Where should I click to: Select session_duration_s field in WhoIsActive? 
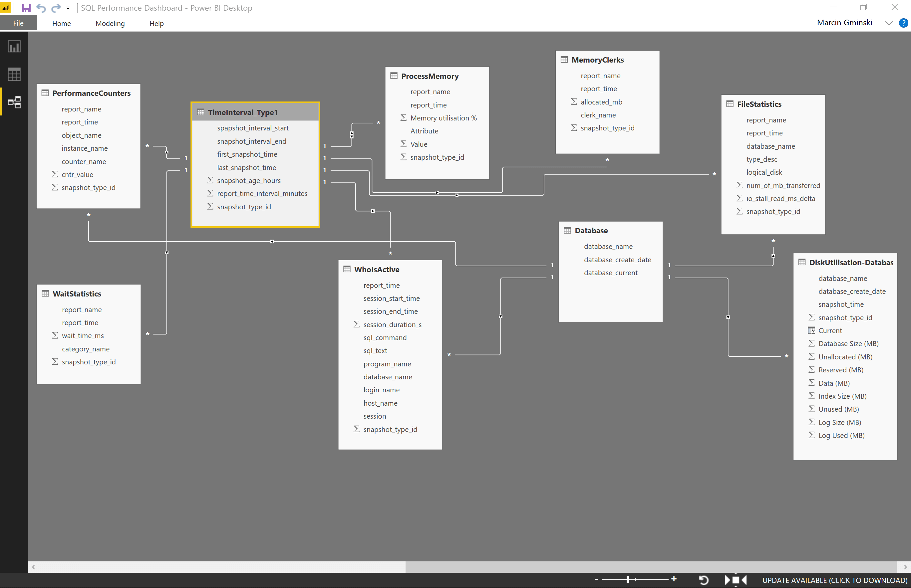(392, 324)
